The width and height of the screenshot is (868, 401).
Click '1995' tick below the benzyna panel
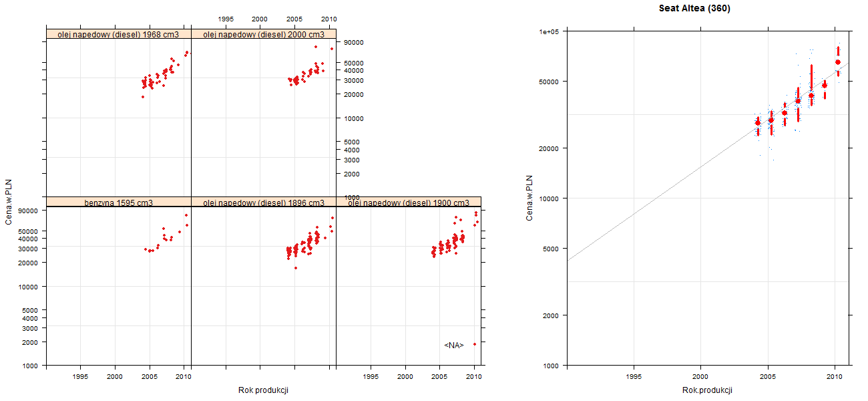point(81,377)
